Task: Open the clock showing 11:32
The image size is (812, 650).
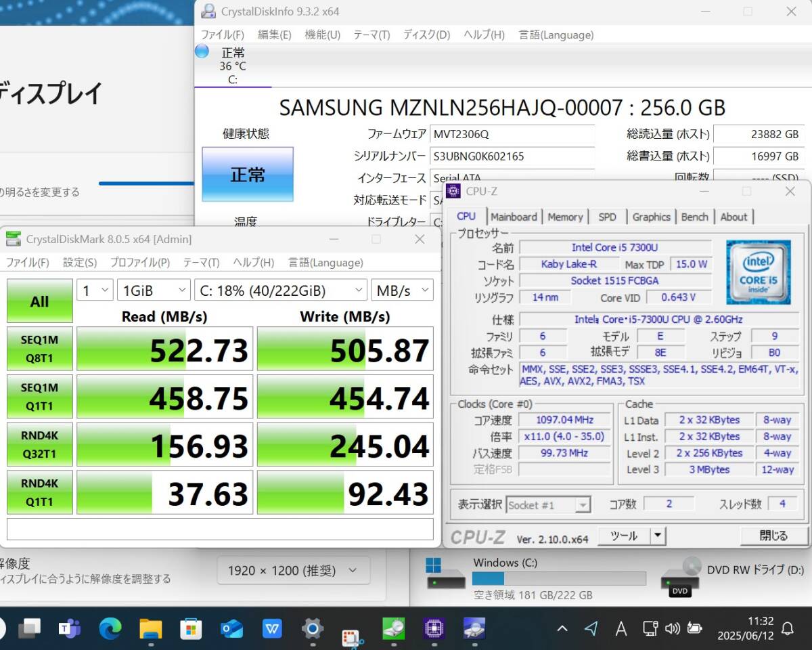Action: [x=746, y=629]
